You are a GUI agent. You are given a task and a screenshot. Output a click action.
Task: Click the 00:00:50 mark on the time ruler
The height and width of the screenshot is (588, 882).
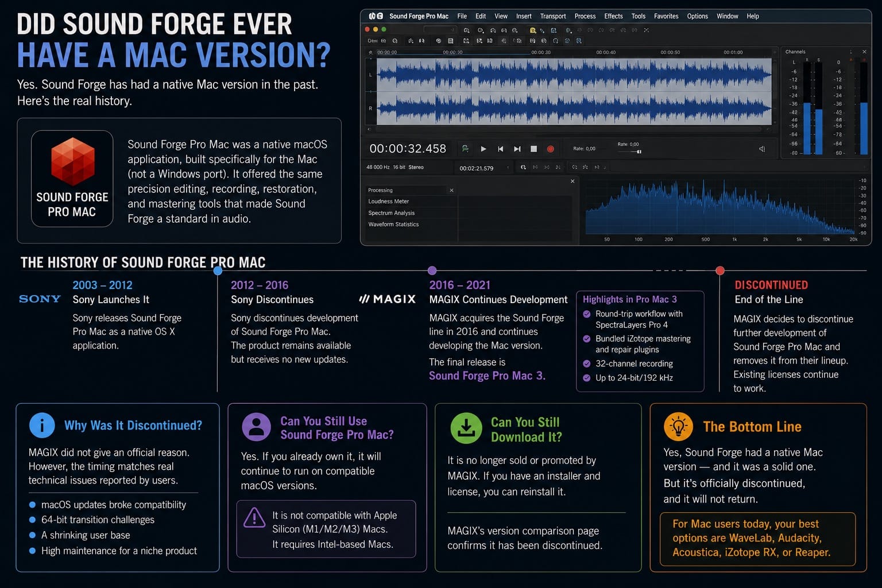(670, 52)
